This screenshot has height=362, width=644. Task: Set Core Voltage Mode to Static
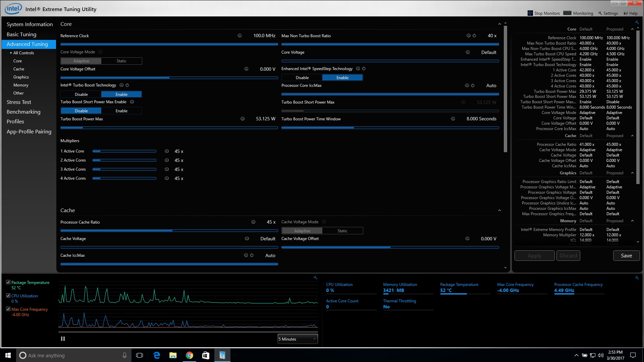click(121, 61)
